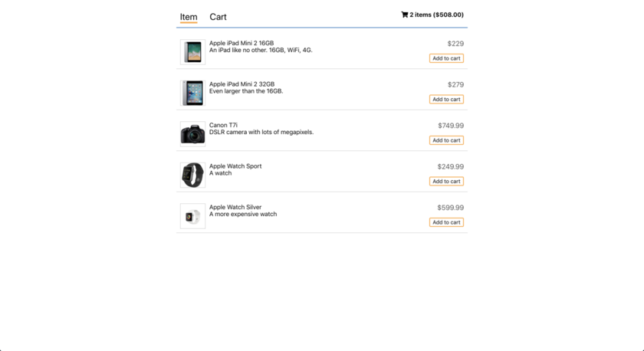This screenshot has width=644, height=351.
Task: Click the Apple Watch Sport name
Action: tap(235, 166)
